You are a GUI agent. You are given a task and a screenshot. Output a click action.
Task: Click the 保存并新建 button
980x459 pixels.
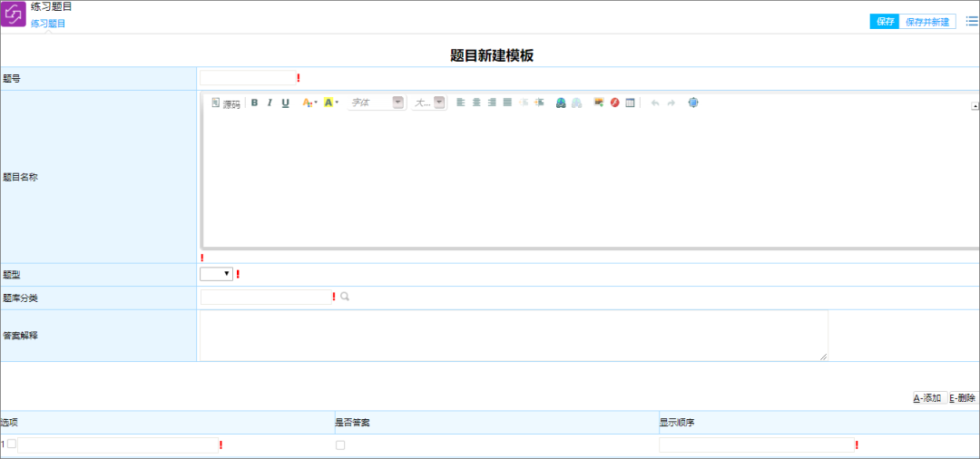point(927,22)
